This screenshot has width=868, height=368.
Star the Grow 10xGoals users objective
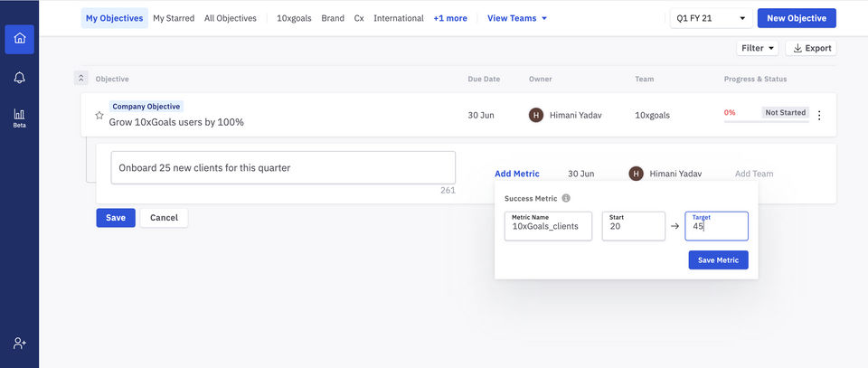(99, 115)
